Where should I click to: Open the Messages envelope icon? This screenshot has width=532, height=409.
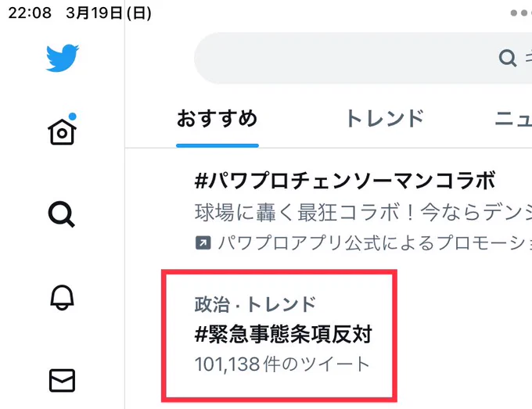pyautogui.click(x=62, y=381)
